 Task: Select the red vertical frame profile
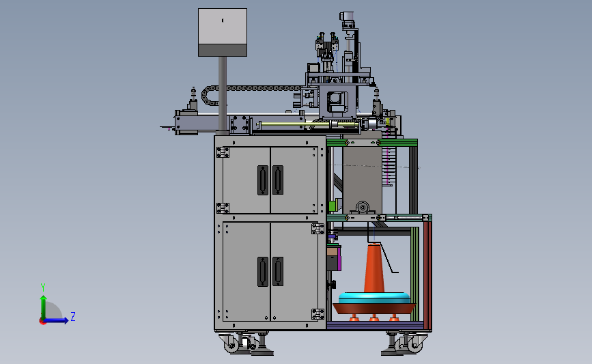pyautogui.click(x=427, y=275)
